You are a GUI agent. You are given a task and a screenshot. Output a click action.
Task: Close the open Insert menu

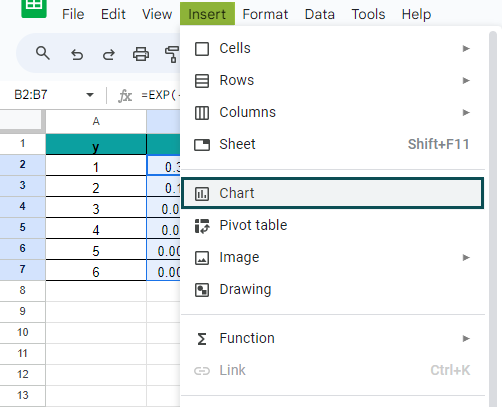[x=207, y=14]
